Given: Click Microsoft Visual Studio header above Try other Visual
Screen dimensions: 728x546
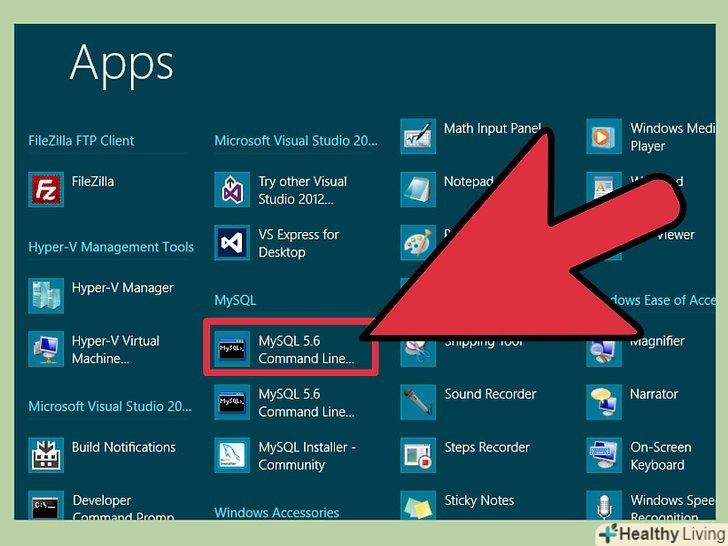Looking at the screenshot, I should (296, 141).
